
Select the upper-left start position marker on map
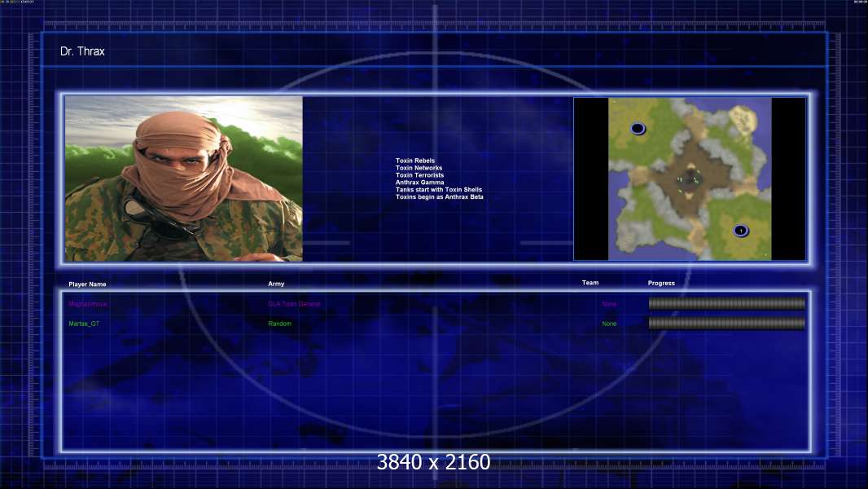[638, 129]
